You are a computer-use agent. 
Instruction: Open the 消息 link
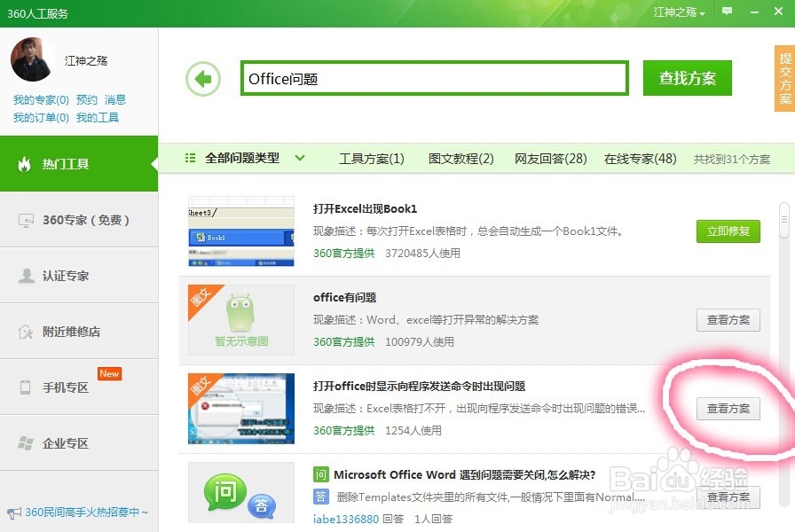(115, 100)
